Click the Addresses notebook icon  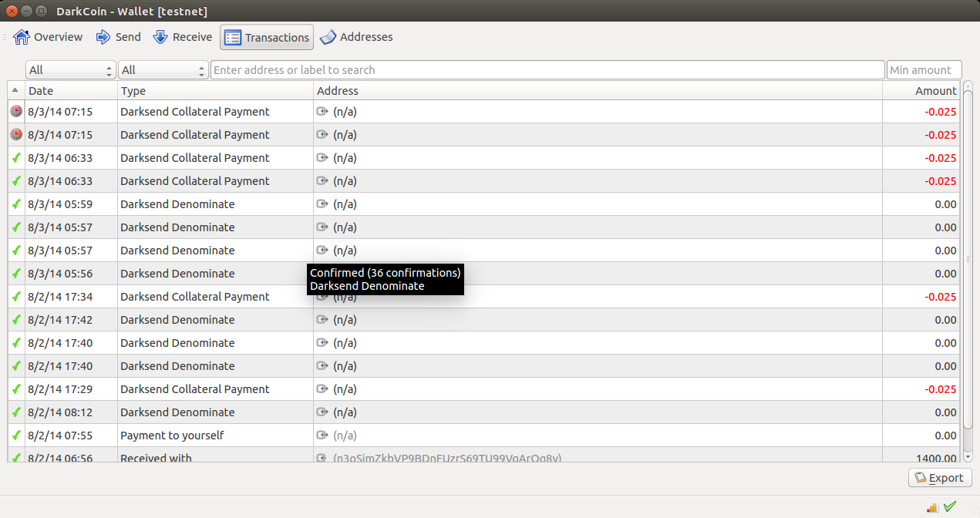328,37
